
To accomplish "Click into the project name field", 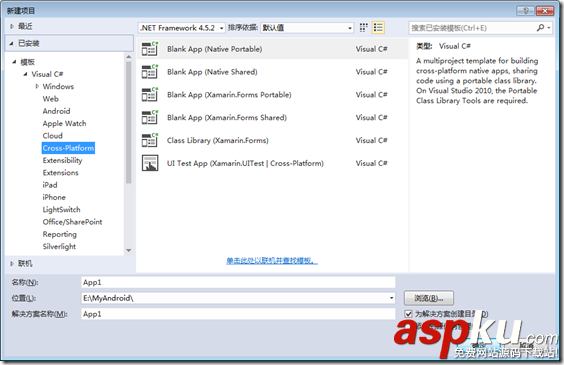I will click(238, 282).
